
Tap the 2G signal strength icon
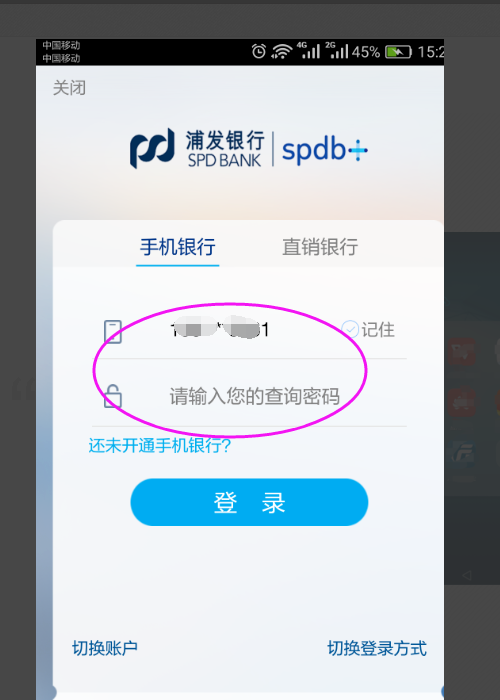pos(336,50)
